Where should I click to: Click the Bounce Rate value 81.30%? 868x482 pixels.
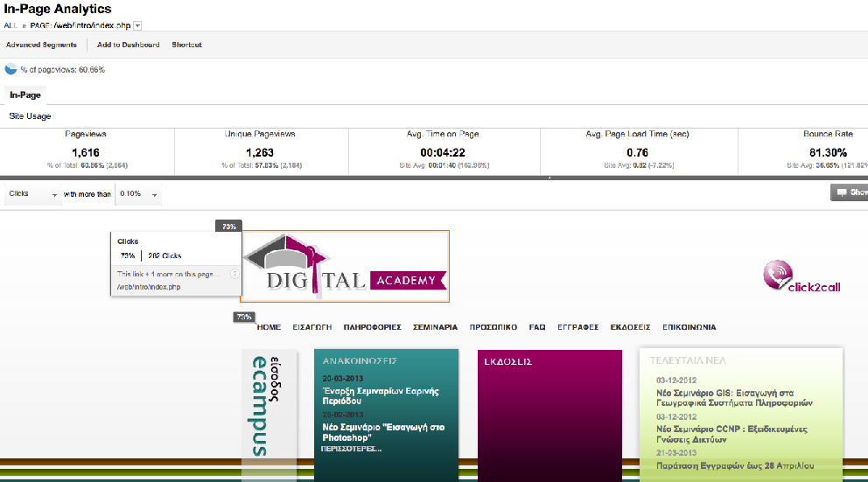(x=828, y=153)
